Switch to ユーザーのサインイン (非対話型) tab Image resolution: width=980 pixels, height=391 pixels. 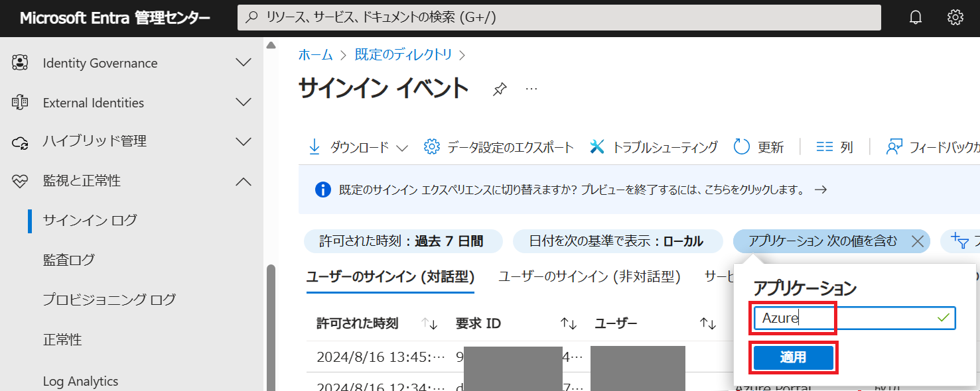(589, 277)
